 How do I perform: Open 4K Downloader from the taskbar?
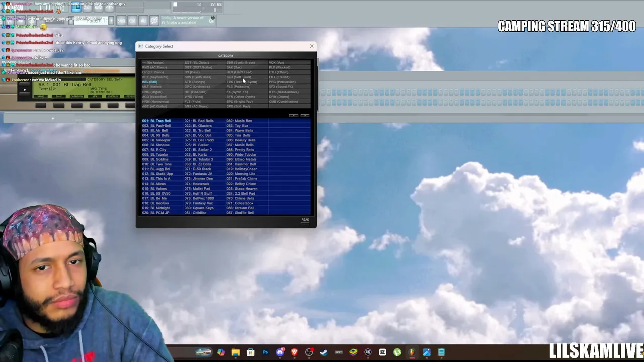(x=368, y=352)
